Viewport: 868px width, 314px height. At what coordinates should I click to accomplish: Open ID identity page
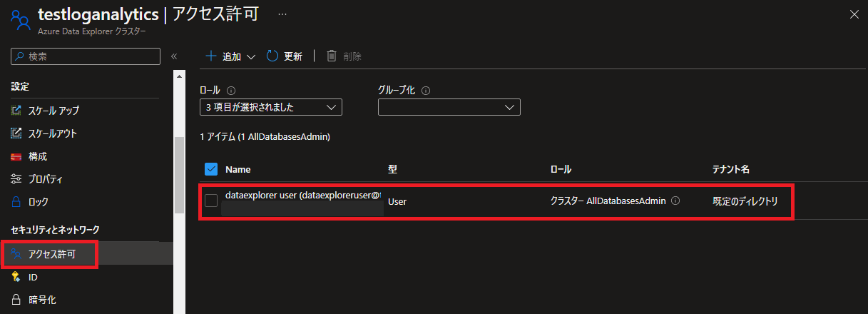(25, 277)
